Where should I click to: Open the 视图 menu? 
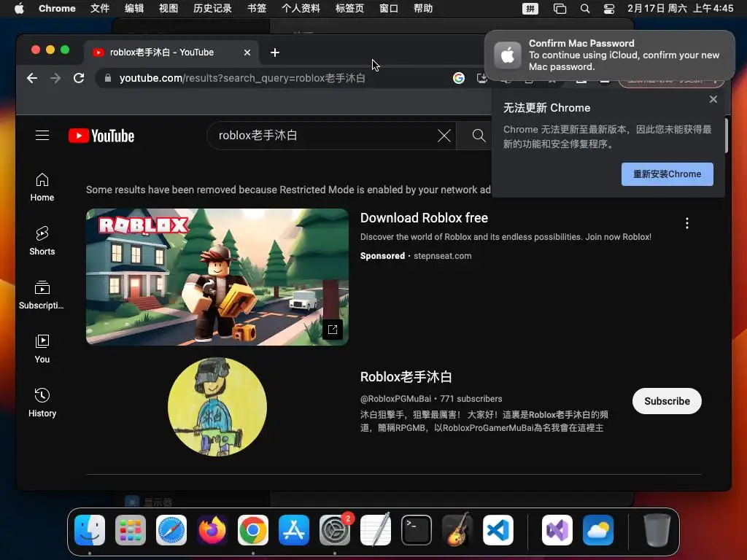[x=169, y=8]
